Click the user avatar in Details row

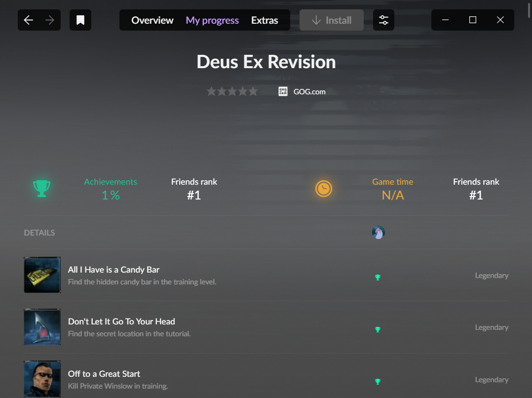pos(379,233)
